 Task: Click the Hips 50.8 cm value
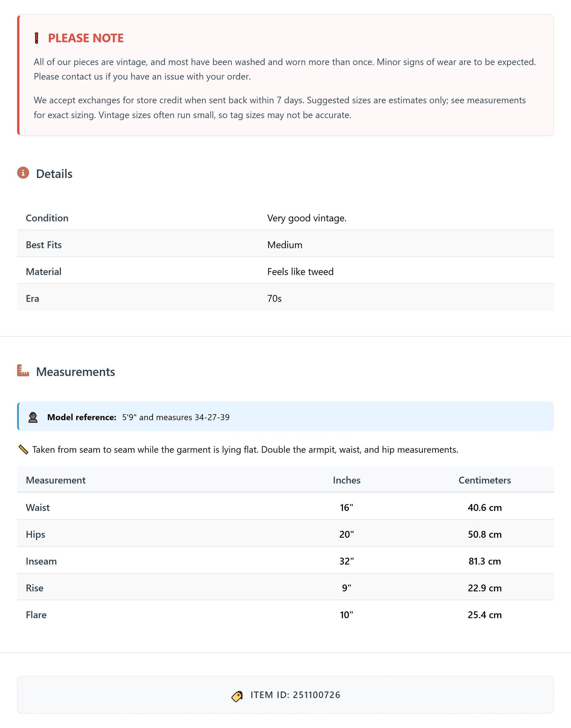485,534
